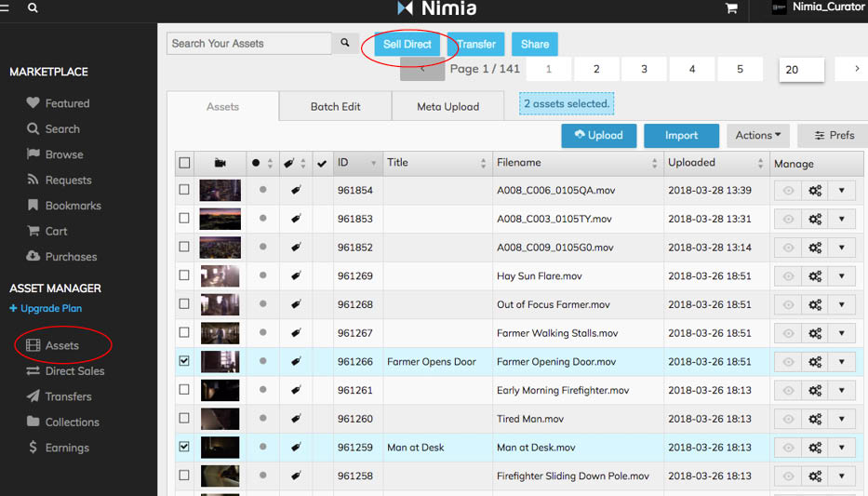Open Featured in Marketplace sidebar
This screenshot has height=496, width=868.
[x=58, y=103]
